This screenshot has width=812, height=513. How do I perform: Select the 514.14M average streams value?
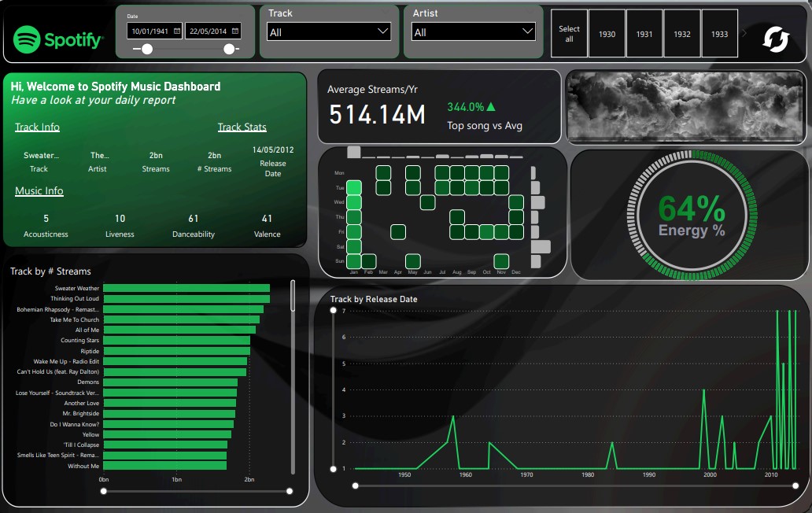coord(377,114)
